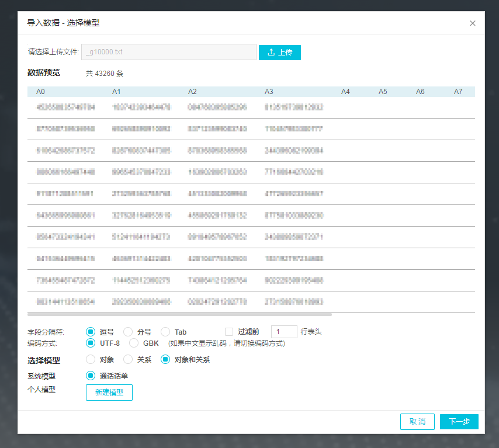Select the 对象和关系 model type
Viewport: 499px width, 448px height.
(165, 360)
